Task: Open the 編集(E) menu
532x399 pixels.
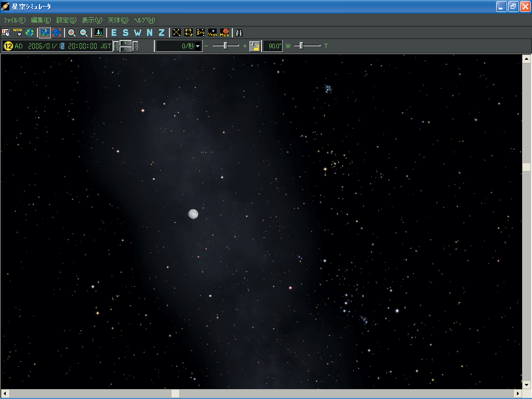Action: point(41,20)
